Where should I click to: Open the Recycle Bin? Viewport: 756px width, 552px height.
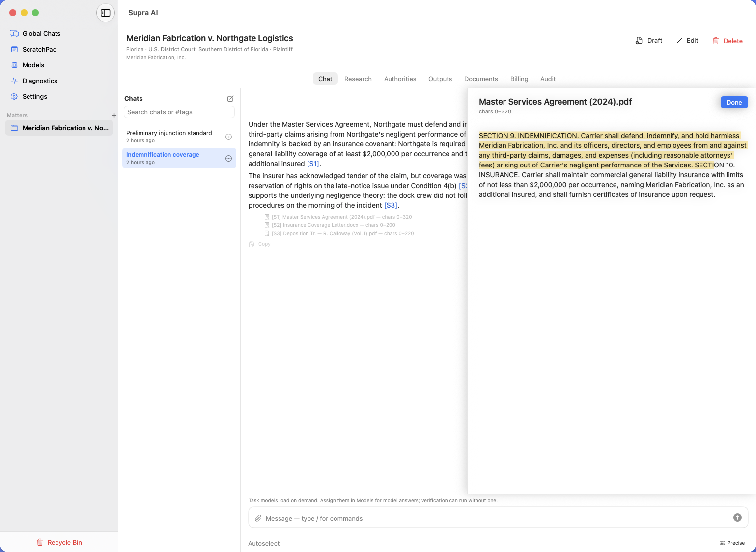[59, 542]
